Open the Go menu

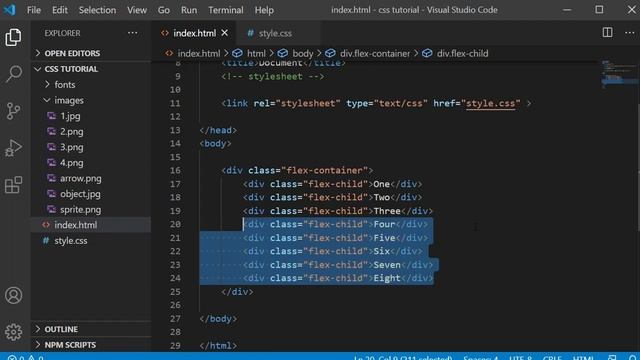(x=164, y=10)
